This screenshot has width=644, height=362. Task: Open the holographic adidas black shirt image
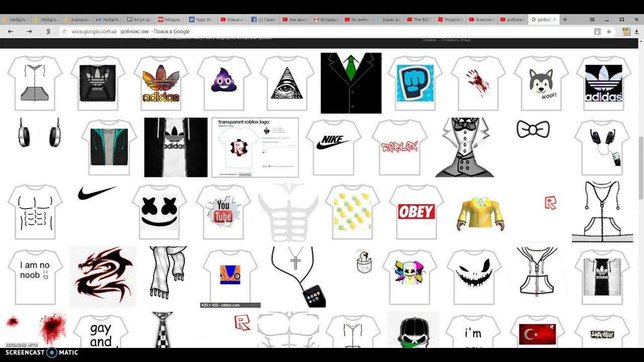click(604, 83)
